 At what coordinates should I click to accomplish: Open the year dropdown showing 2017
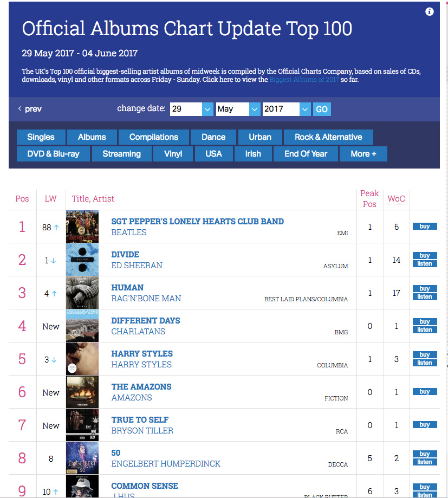click(x=287, y=109)
